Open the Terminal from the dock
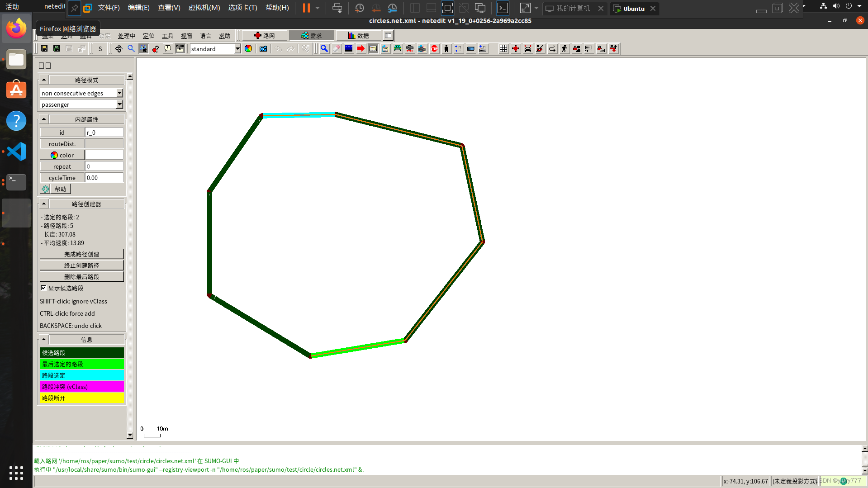 pyautogui.click(x=16, y=182)
